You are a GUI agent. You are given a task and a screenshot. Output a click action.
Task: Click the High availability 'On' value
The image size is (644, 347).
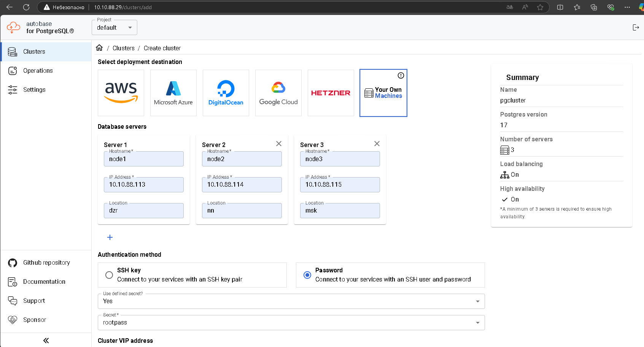click(x=515, y=199)
